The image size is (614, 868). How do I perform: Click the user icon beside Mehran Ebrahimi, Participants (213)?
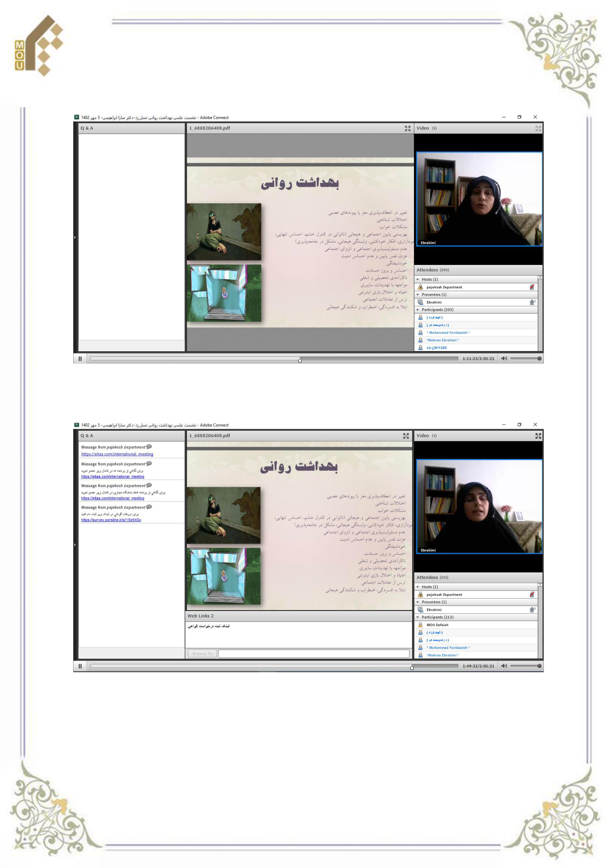420,655
